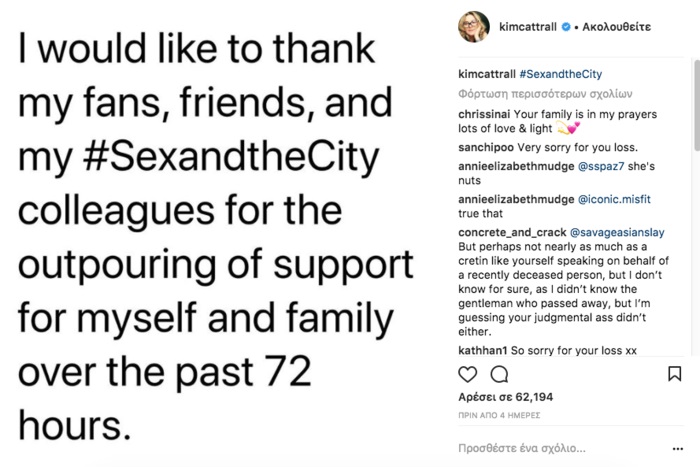The width and height of the screenshot is (700, 467).
Task: View the 62,194 likes count
Action: [x=500, y=398]
